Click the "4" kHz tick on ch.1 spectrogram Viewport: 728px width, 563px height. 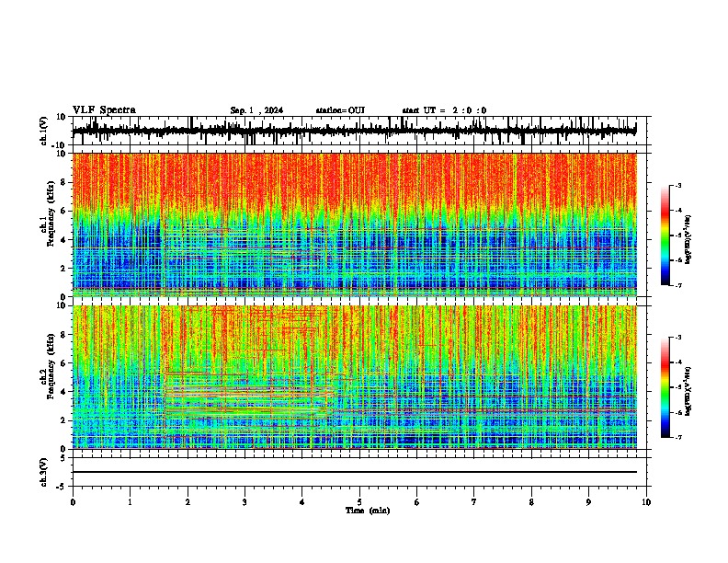64,240
